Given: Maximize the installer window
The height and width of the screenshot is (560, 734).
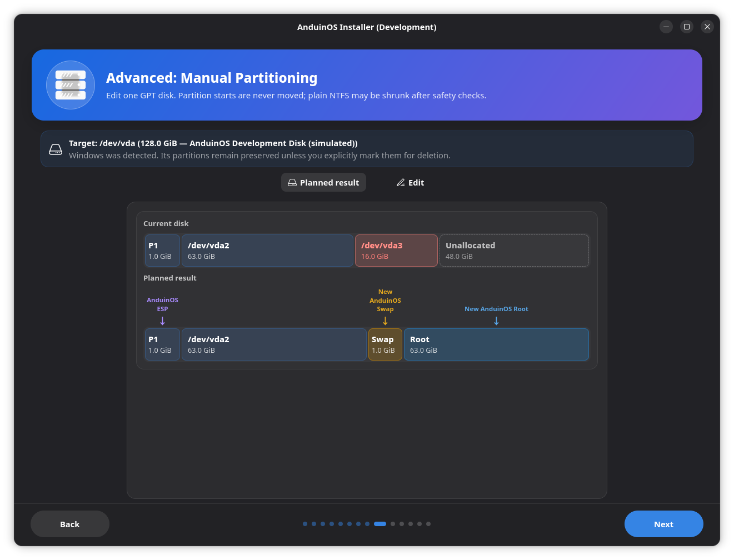Looking at the screenshot, I should 687,27.
